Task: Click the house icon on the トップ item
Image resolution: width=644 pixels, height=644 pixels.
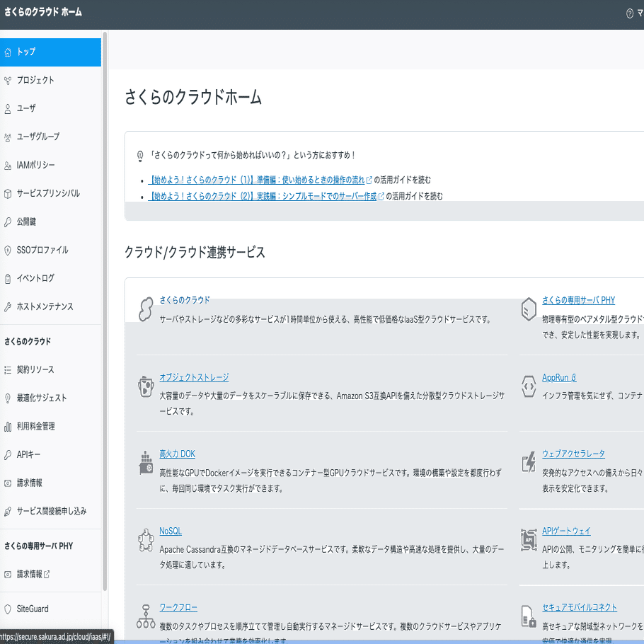Action: point(7,52)
